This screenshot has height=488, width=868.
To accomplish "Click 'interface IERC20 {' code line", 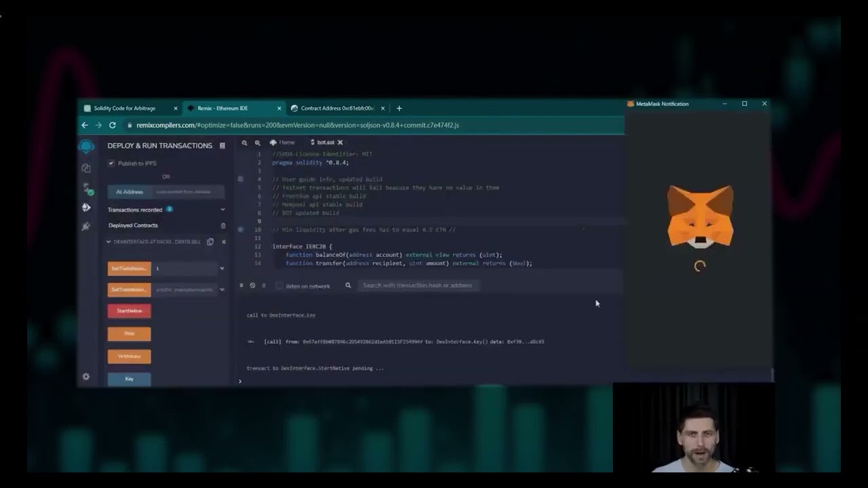I will point(302,247).
